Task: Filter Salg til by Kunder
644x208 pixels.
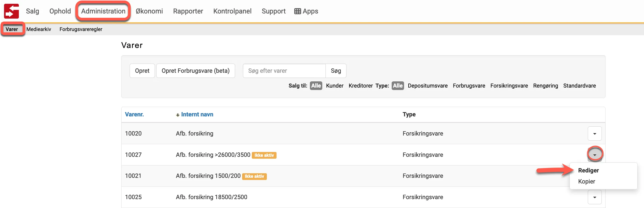Action: pyautogui.click(x=335, y=86)
